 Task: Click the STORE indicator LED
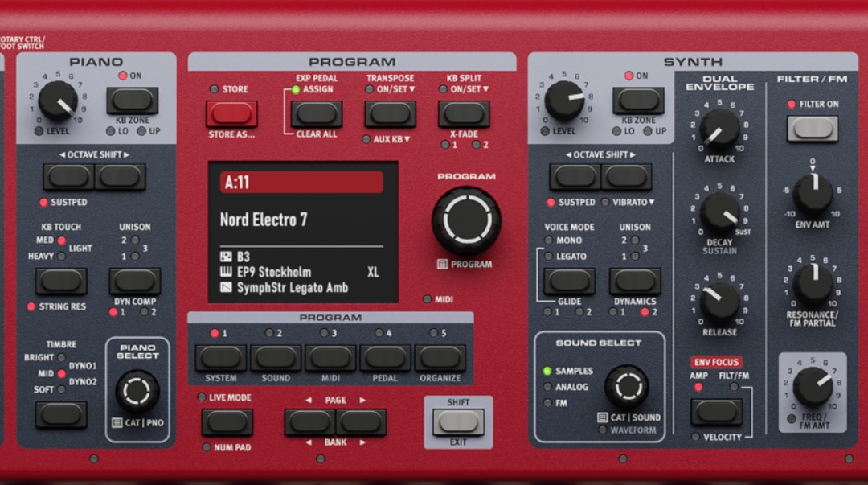coord(215,88)
